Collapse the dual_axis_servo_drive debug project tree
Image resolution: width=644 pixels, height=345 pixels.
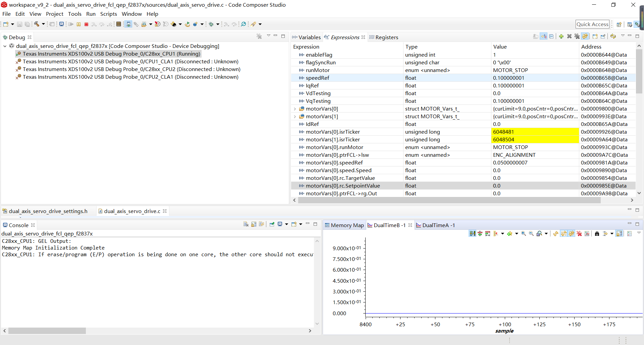[5, 46]
